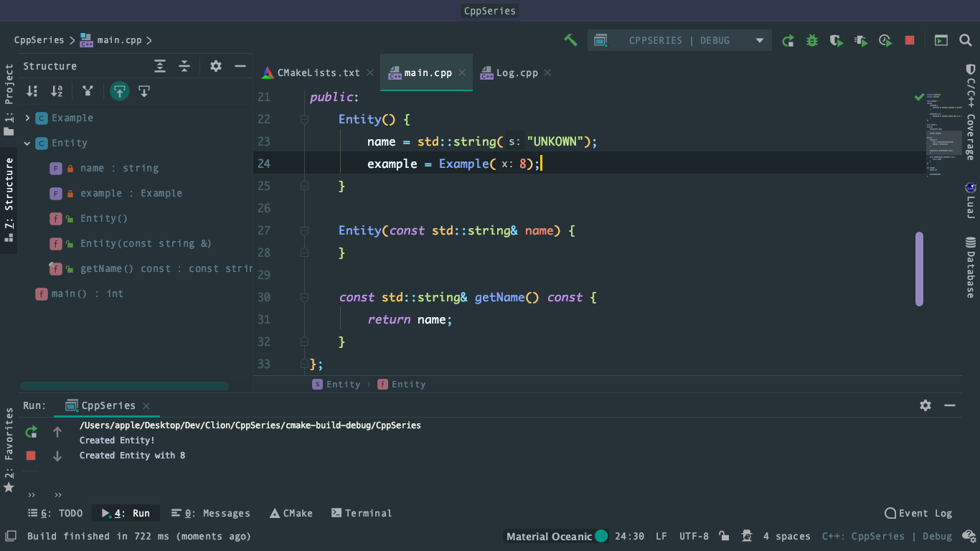Toggle autoscroll to source
Viewport: 980px width, 551px height.
click(x=120, y=91)
